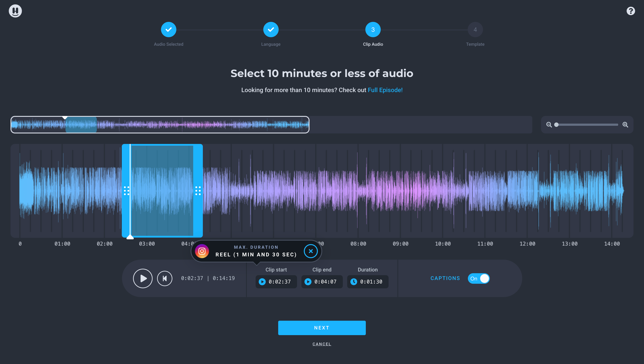Screen dimensions: 644x364
Task: Click the Headliner logo icon
Action: pyautogui.click(x=15, y=11)
